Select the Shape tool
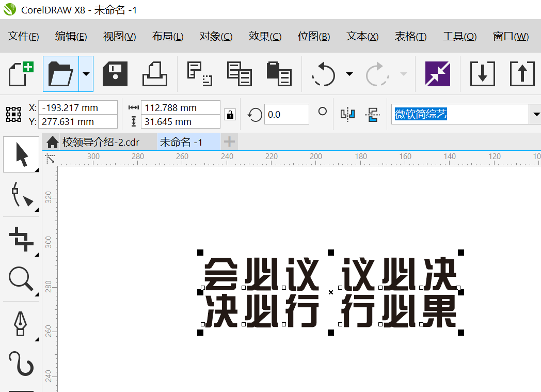 [x=21, y=195]
